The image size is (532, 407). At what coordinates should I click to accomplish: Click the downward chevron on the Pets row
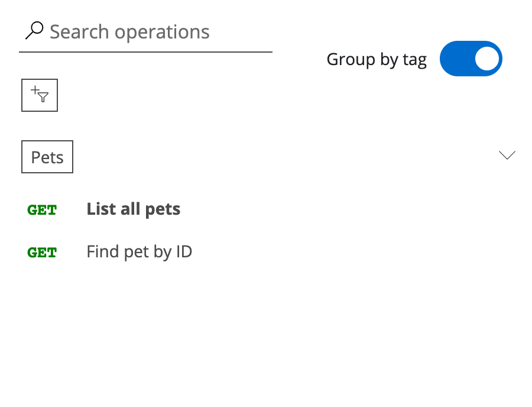coord(507,155)
